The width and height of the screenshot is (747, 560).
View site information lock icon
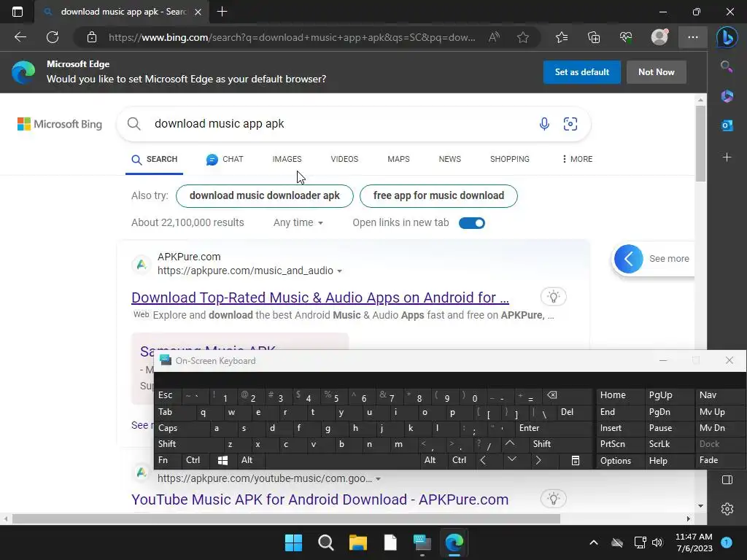pyautogui.click(x=92, y=37)
